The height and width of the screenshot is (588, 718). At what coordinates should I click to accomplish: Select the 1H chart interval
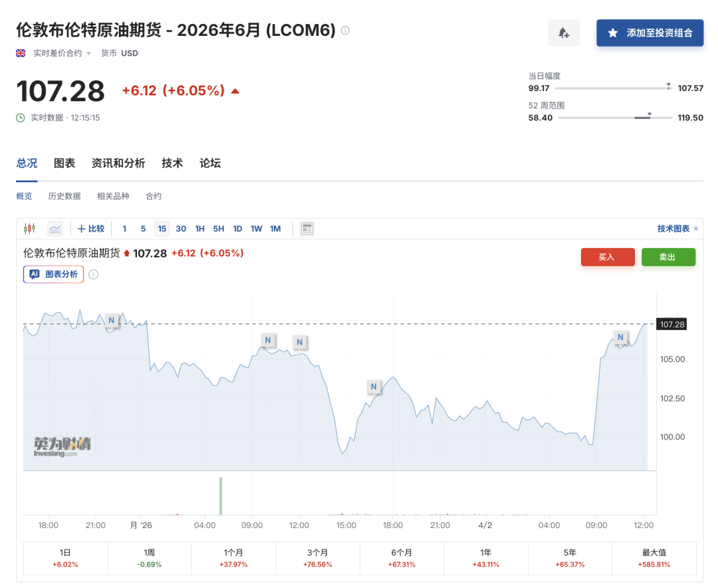tap(199, 229)
